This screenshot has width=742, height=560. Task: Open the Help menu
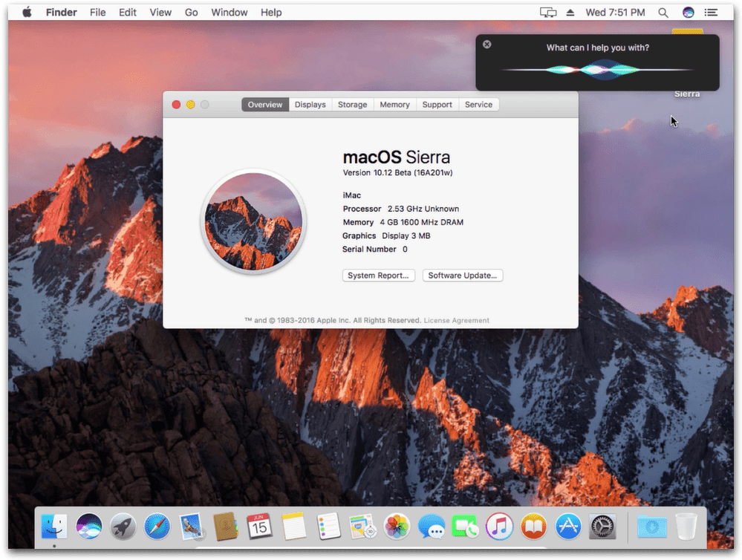(271, 13)
